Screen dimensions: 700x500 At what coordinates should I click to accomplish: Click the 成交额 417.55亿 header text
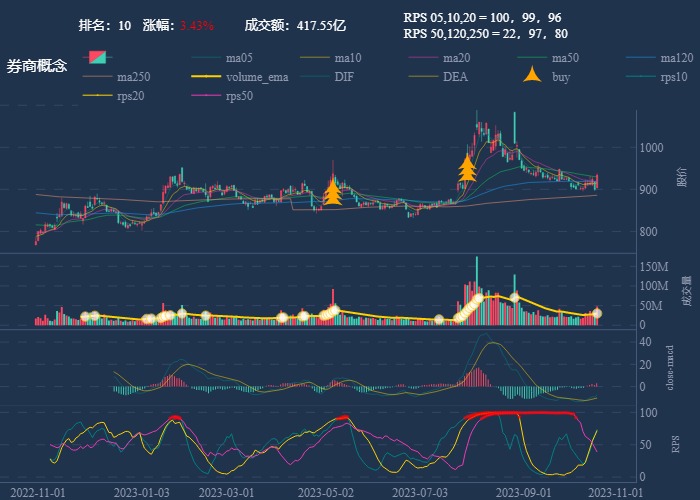click(295, 25)
